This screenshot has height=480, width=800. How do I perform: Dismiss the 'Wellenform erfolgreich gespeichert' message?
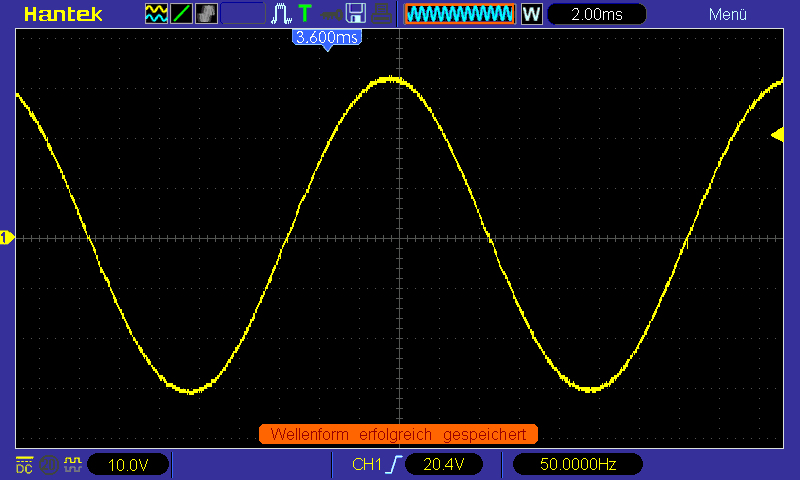(x=399, y=434)
